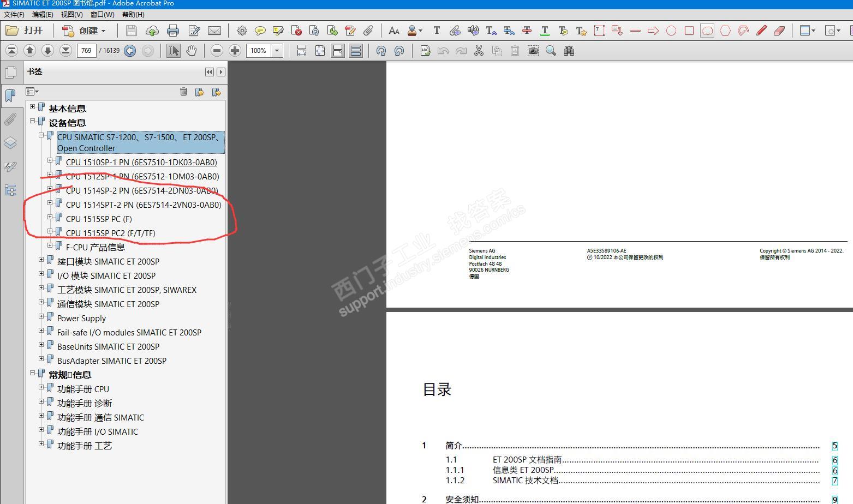Toggle fit-width scrolling page view

tap(302, 51)
